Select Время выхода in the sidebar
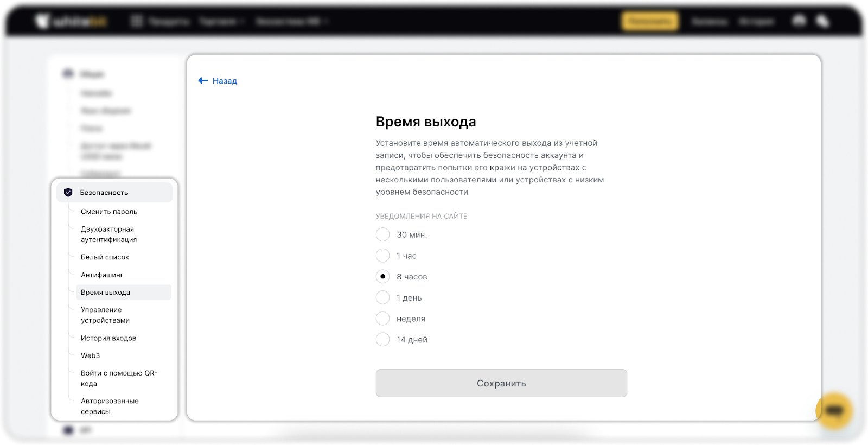 (106, 293)
